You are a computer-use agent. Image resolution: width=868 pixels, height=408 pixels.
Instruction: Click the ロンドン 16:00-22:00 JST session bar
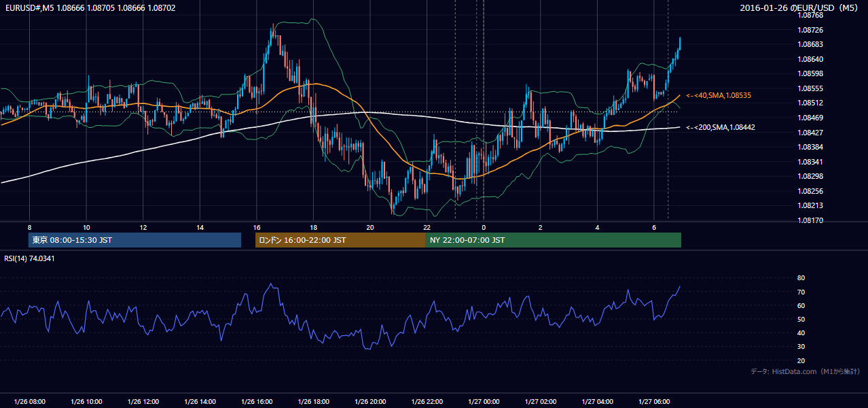coord(340,240)
